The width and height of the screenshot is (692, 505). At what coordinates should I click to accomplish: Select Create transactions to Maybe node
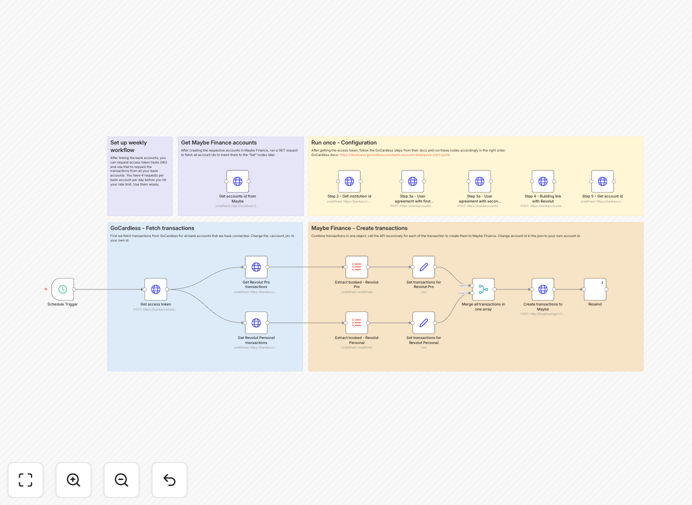[x=543, y=289]
